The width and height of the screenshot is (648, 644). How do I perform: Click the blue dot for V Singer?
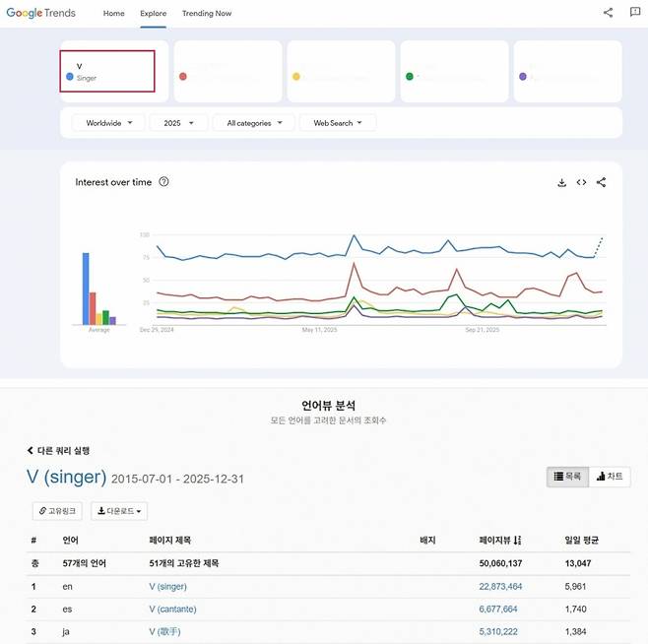click(70, 77)
